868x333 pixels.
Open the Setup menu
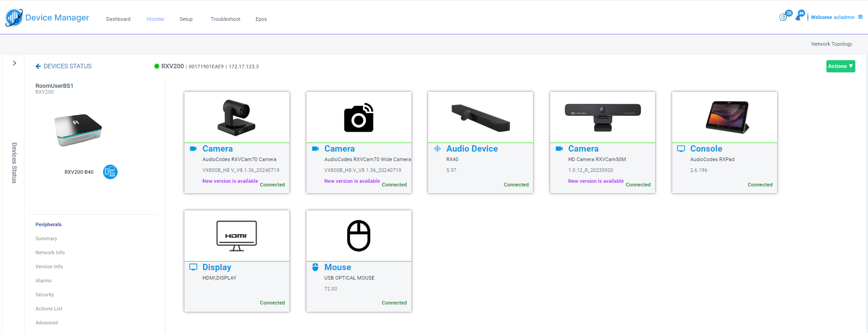tap(186, 19)
